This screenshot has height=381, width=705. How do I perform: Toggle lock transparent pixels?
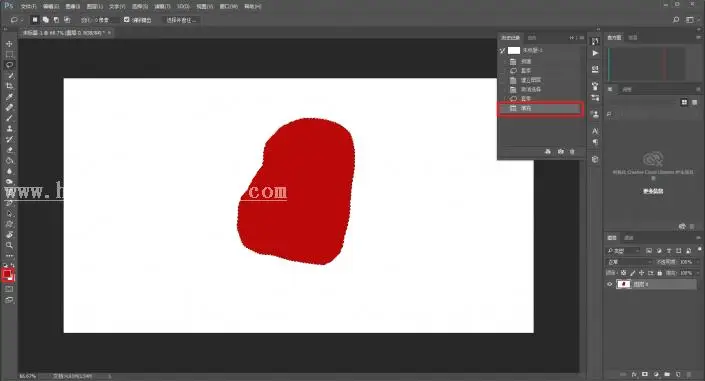click(x=624, y=273)
